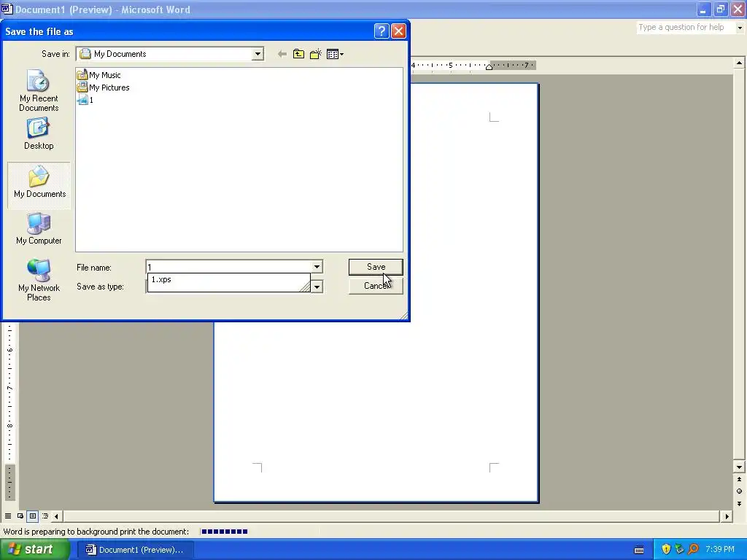This screenshot has width=747, height=560.
Task: Expand the Save as type dropdown arrow
Action: (317, 287)
